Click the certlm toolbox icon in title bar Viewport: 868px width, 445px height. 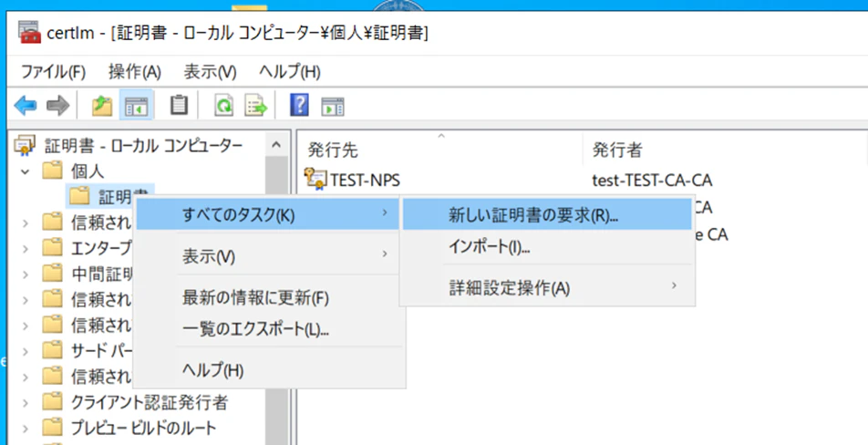pyautogui.click(x=29, y=32)
